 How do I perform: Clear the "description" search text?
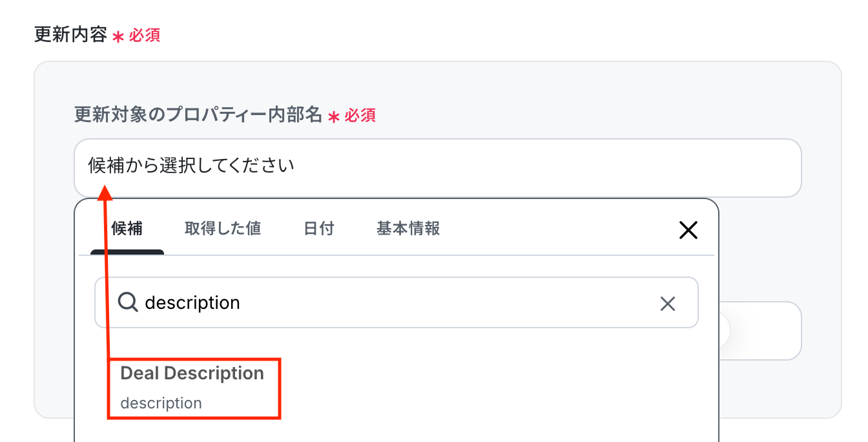[x=667, y=303]
